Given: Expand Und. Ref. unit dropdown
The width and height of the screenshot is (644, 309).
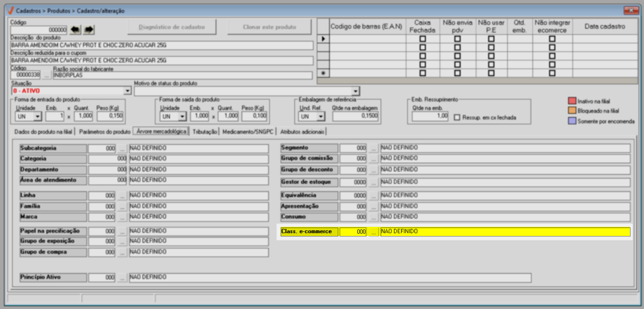Looking at the screenshot, I should (x=321, y=116).
